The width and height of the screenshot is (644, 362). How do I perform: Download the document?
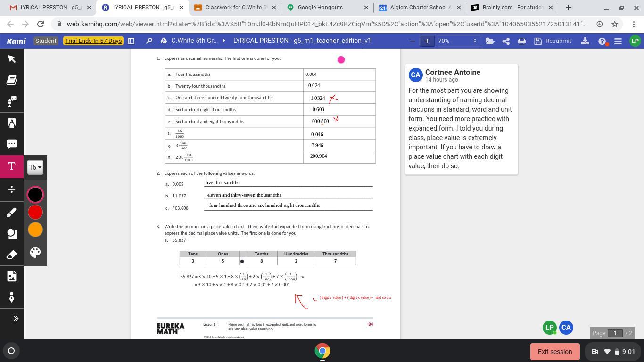[585, 41]
